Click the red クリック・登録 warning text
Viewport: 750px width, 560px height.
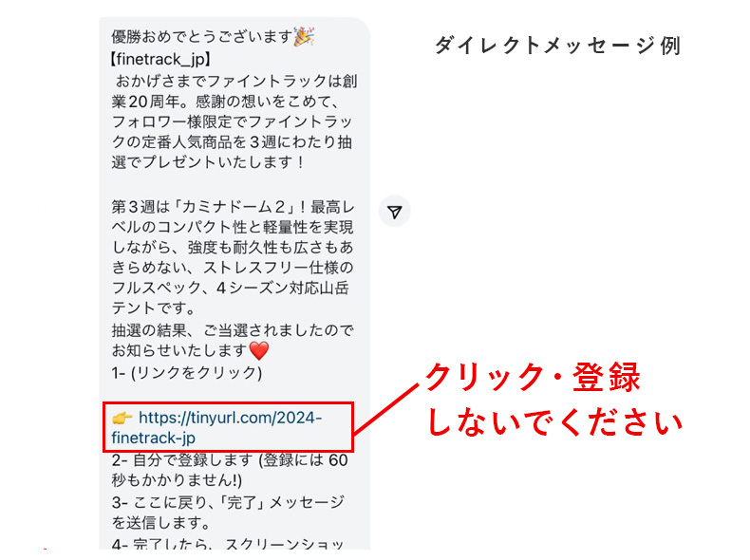pos(533,378)
